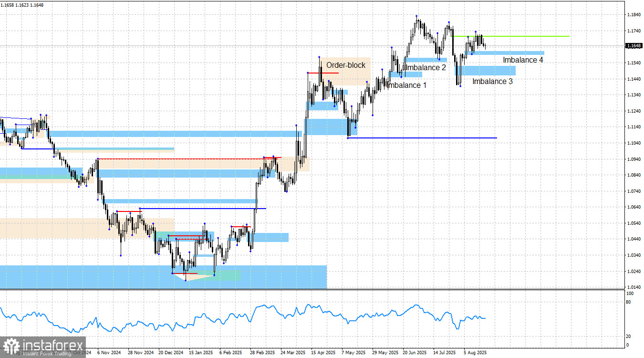Viewport: 644px width, 358px height.
Task: Click price axis label 1.1240
Action: 634,111
